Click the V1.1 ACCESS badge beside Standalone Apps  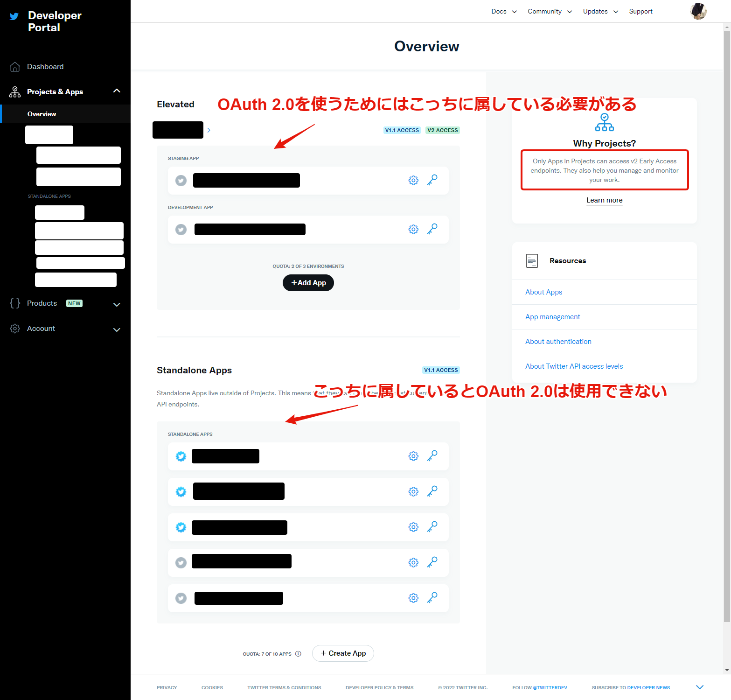tap(441, 370)
